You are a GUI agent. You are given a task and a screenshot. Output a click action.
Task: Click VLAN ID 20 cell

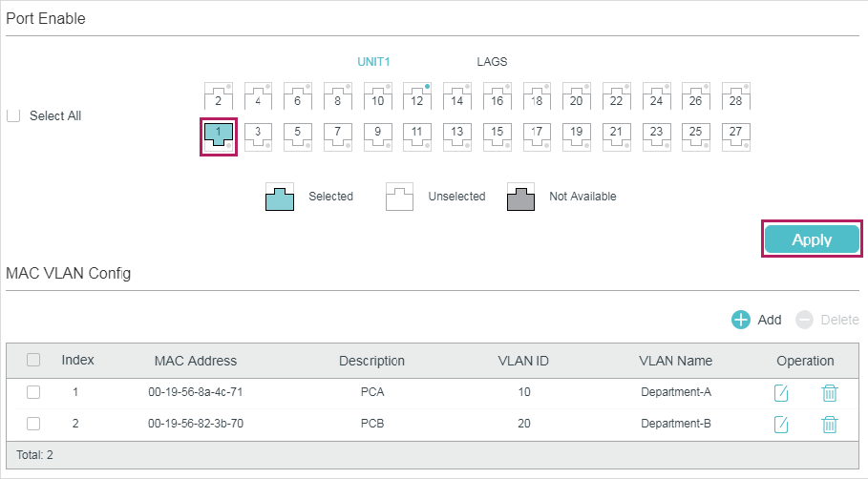tap(523, 423)
